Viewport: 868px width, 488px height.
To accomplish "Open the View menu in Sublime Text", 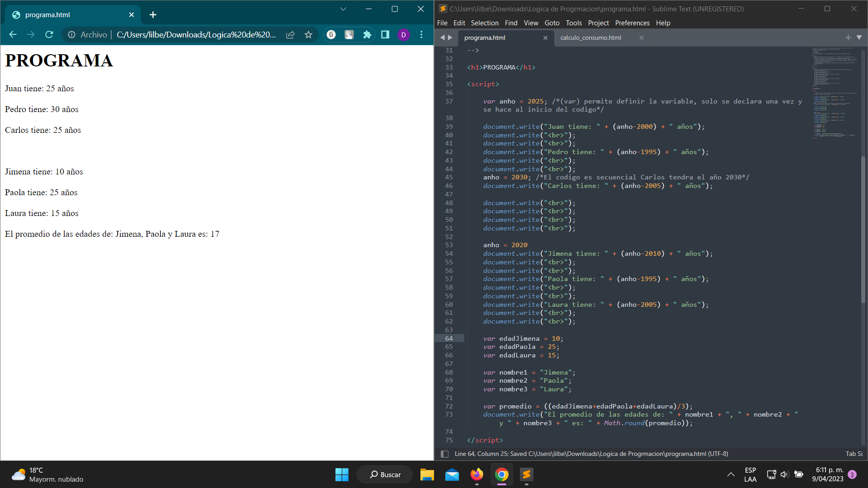I will coord(531,23).
